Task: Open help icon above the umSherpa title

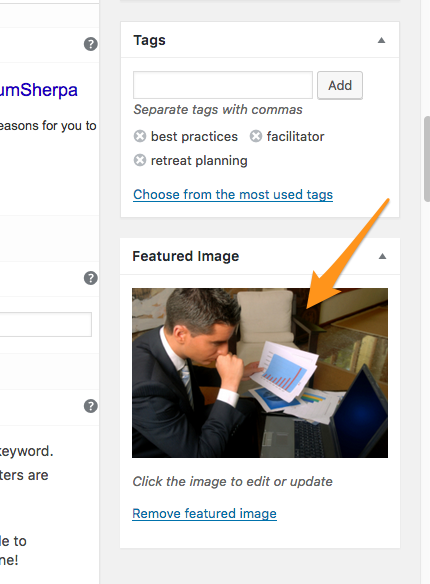Action: (x=90, y=44)
